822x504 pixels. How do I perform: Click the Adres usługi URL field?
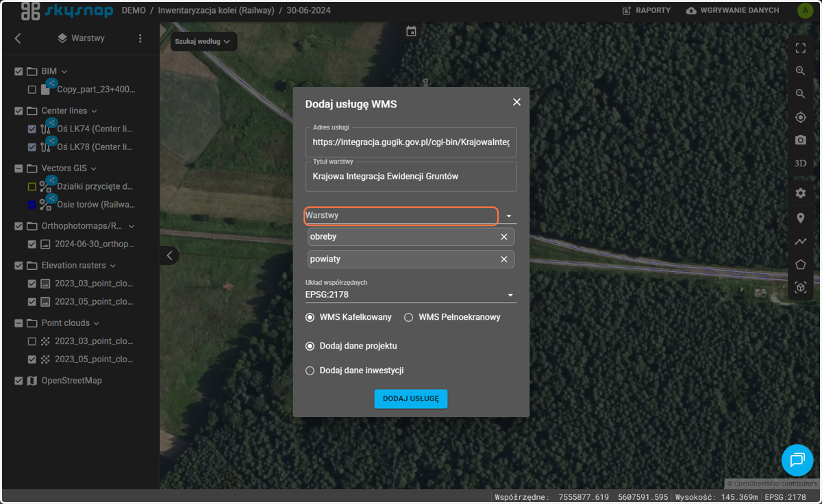411,142
